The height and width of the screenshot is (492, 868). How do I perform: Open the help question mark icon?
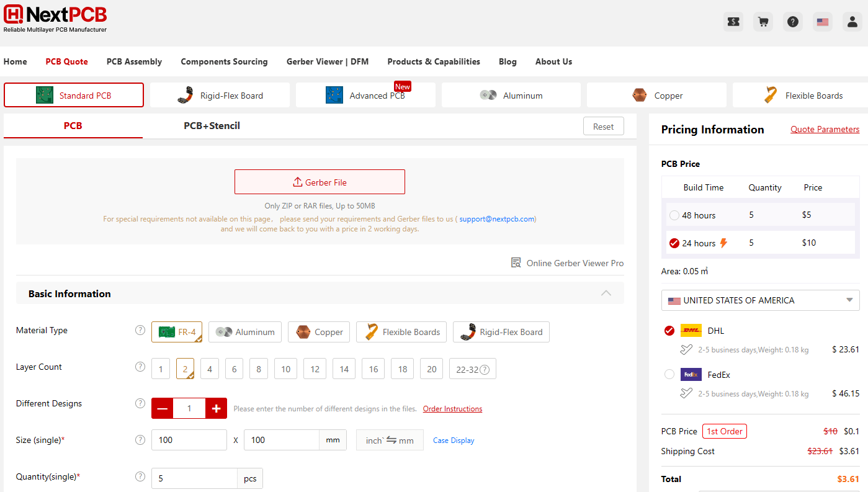[x=792, y=22]
